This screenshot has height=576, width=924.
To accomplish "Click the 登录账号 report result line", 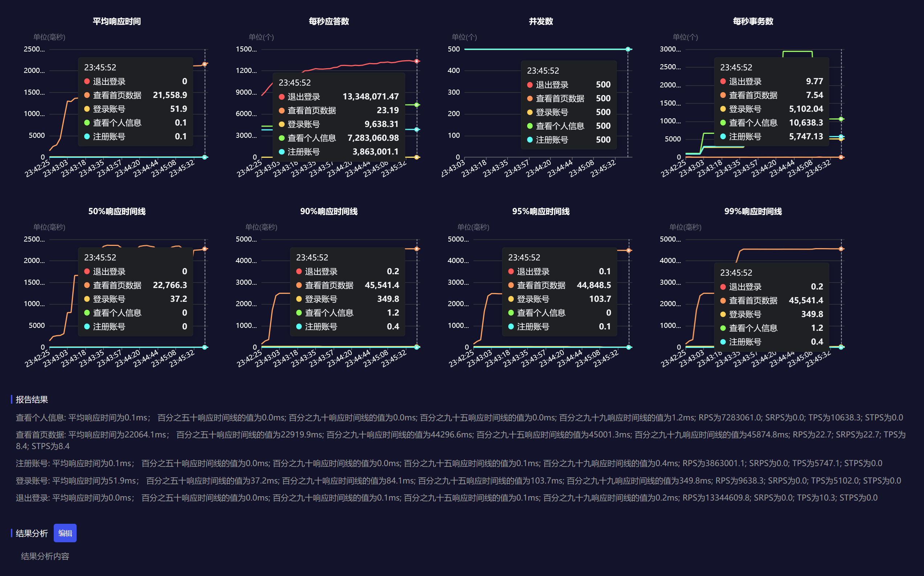I will point(457,480).
